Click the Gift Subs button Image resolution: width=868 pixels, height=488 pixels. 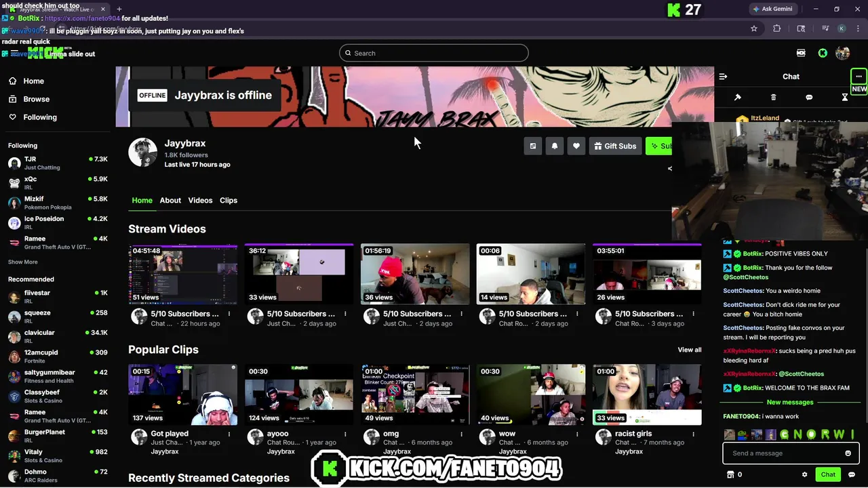(x=616, y=146)
